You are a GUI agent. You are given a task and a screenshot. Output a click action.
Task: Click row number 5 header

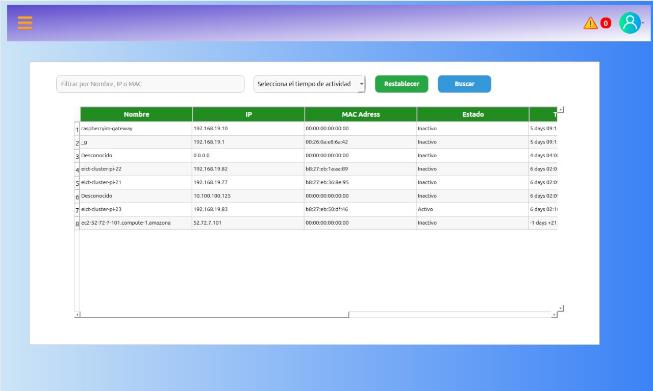pos(77,183)
